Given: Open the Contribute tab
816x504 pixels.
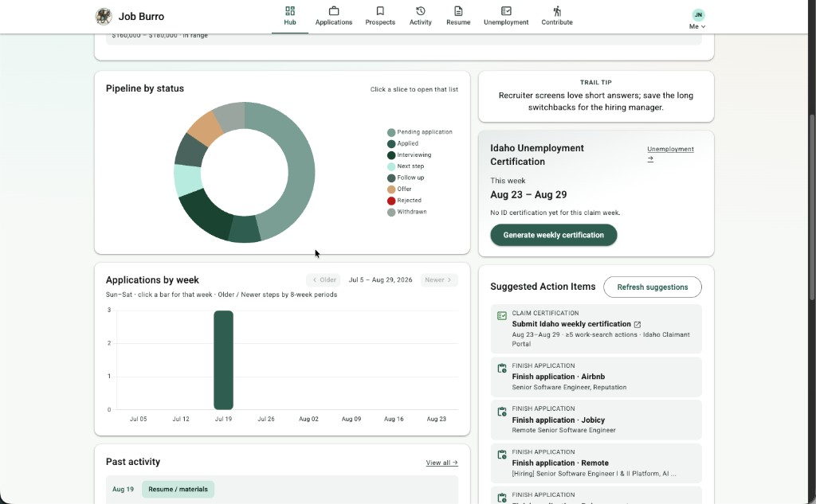Looking at the screenshot, I should click(x=557, y=16).
